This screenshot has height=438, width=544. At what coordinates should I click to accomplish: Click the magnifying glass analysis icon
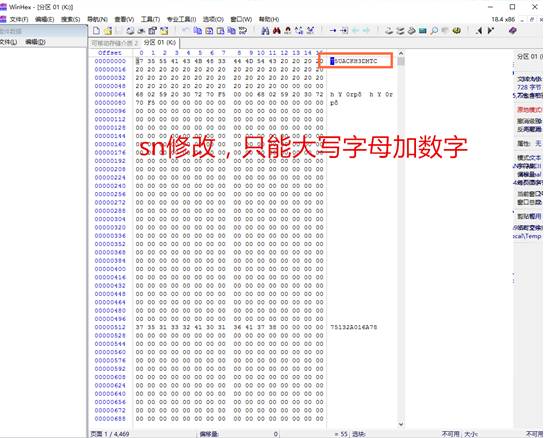[434, 31]
